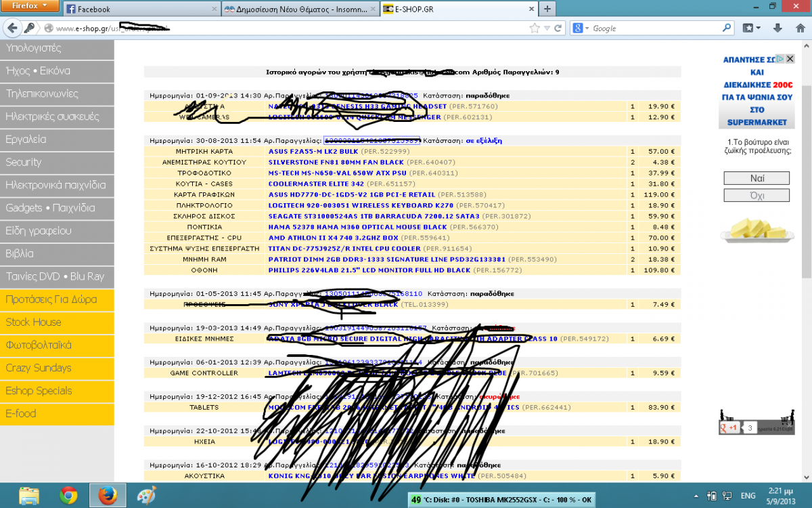This screenshot has height=508, width=812.
Task: Open Υπολογιστές category in sidebar
Action: coord(57,48)
